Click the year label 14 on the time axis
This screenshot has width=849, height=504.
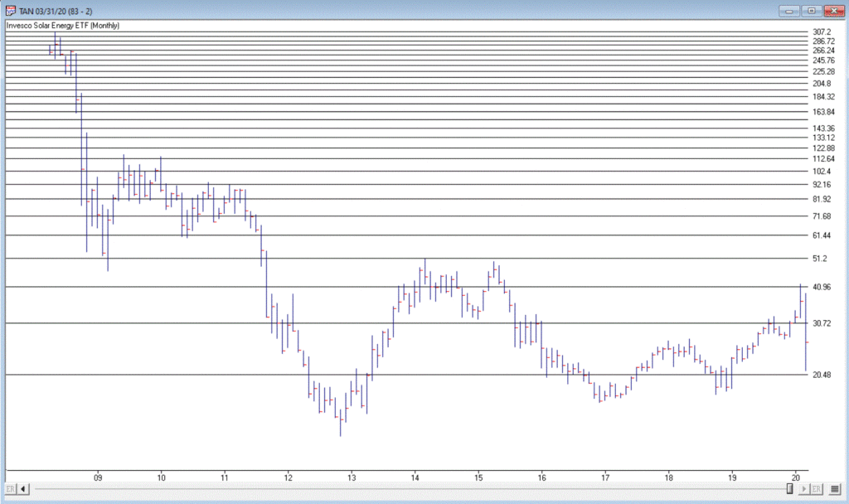point(415,477)
